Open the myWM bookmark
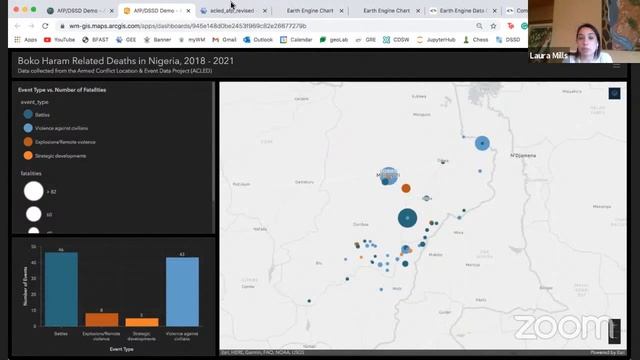The width and height of the screenshot is (640, 360). tap(191, 40)
